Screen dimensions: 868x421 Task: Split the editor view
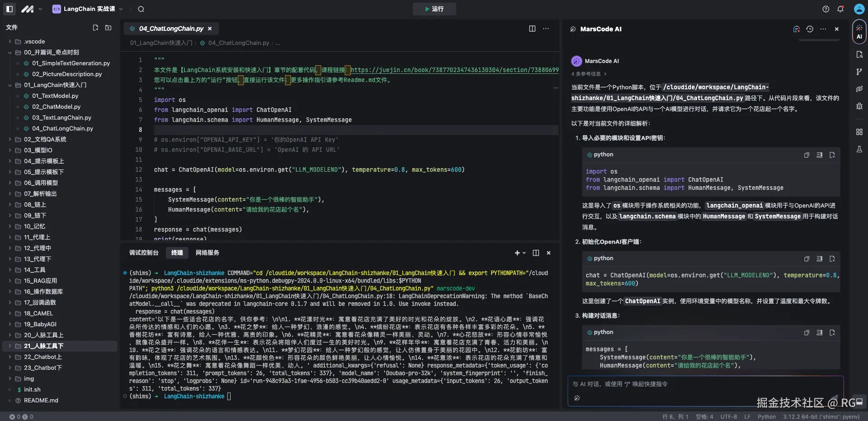532,29
